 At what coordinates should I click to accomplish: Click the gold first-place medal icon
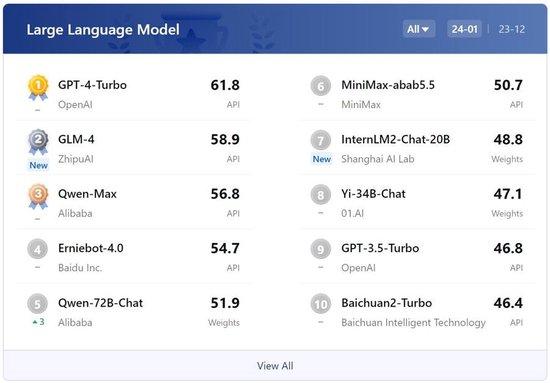click(38, 87)
